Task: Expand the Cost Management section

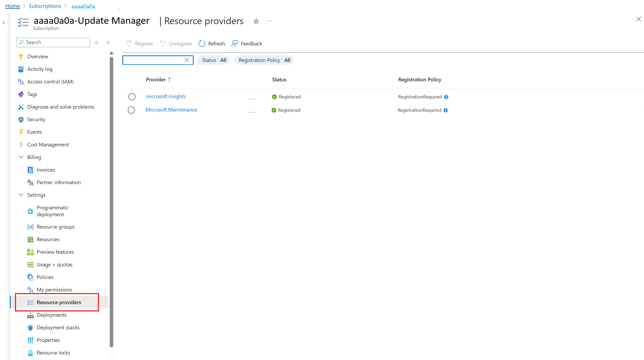Action: [21, 145]
